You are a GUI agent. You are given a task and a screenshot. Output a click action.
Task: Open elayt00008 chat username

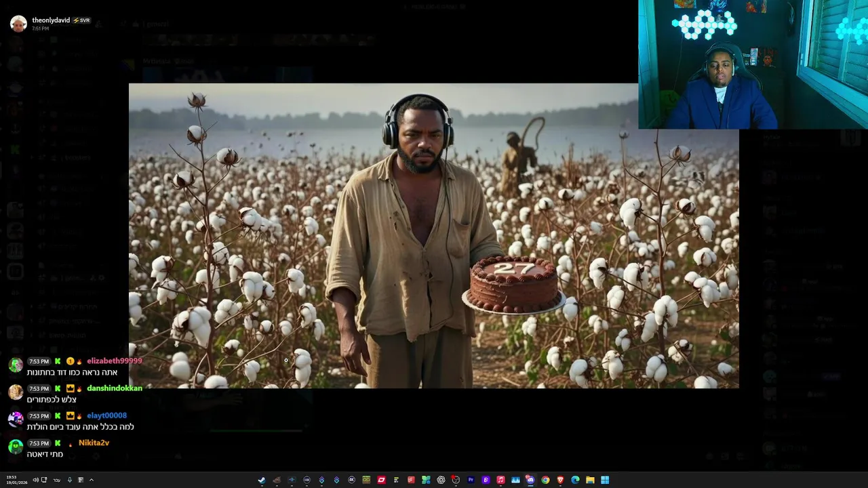point(106,415)
